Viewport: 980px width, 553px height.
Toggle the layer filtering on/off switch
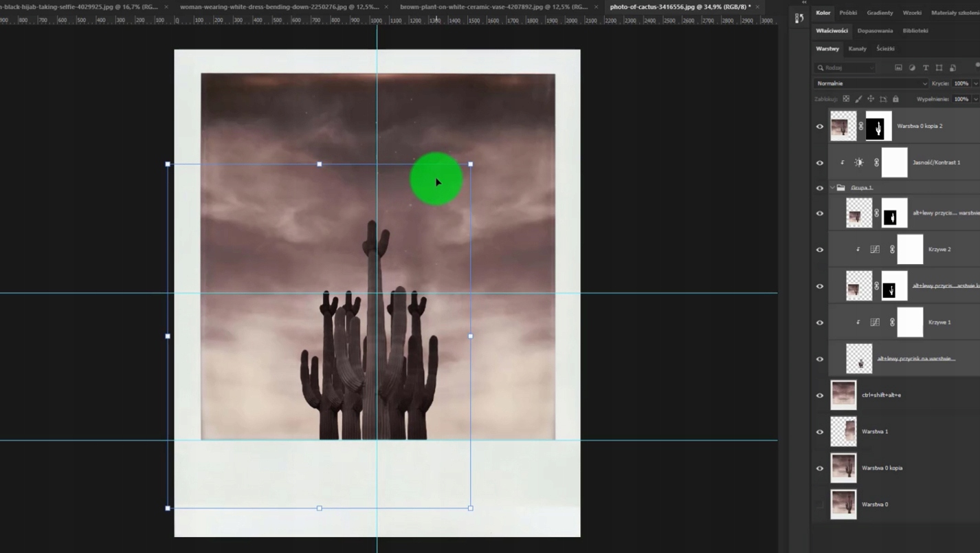[977, 66]
